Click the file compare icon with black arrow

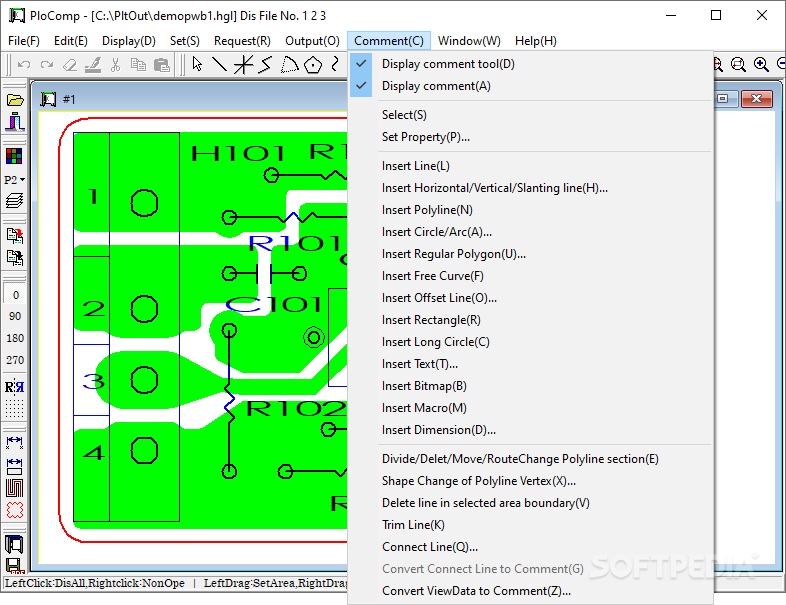coord(15,258)
